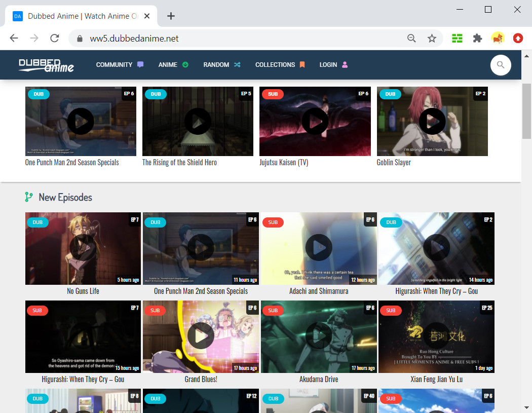Play Jujutsu Kaisen (TV) episode 6
532x413 pixels.
coord(315,121)
